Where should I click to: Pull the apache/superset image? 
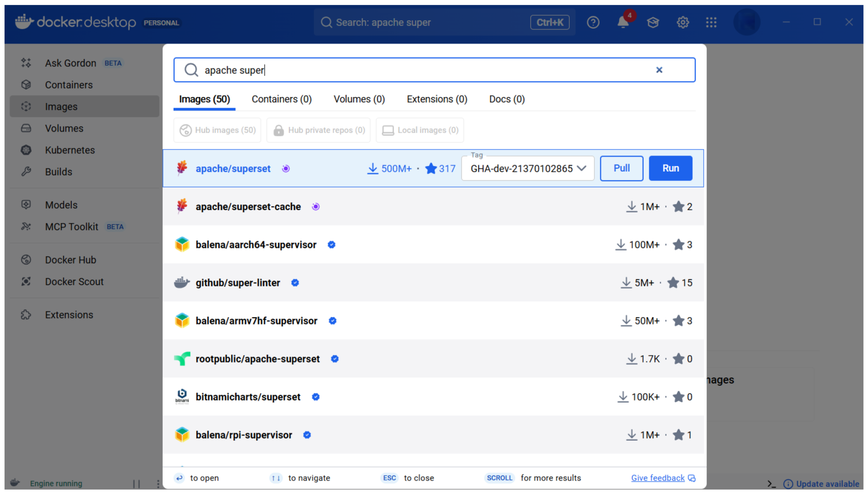621,168
